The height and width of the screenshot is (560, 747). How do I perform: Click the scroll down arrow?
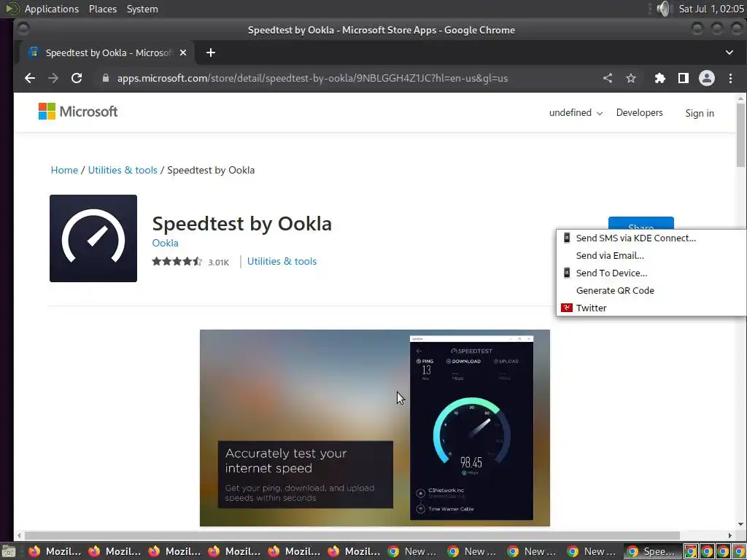[740, 524]
